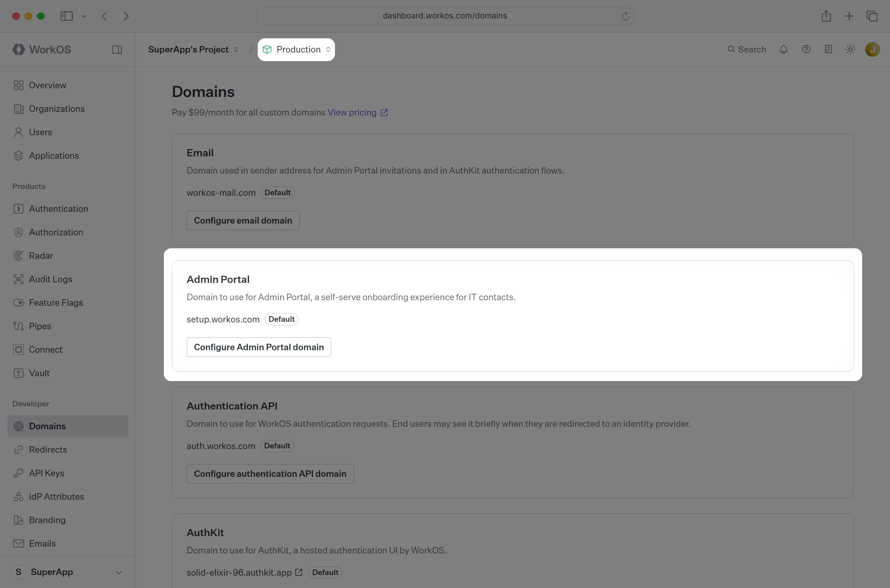Image resolution: width=890 pixels, height=588 pixels.
Task: Open the Safari tab group dropdown arrow
Action: click(84, 16)
